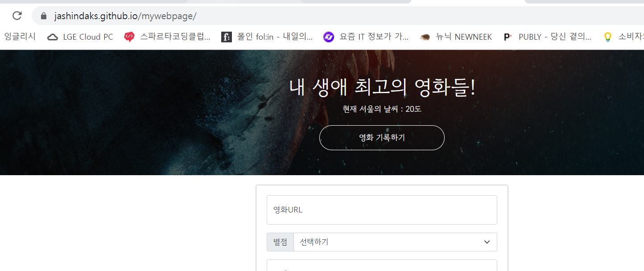The image size is (644, 271).
Task: Click the padlock site info icon
Action: pyautogui.click(x=43, y=16)
